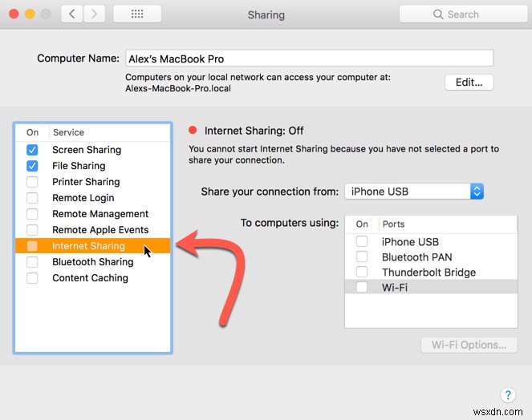This screenshot has width=532, height=420.
Task: Select the Bluetooth PAN port label
Action: point(417,257)
